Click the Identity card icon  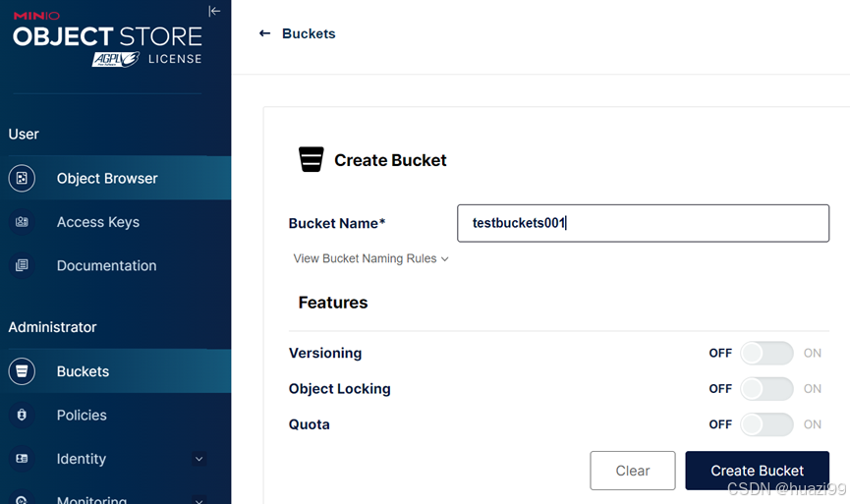pyautogui.click(x=22, y=459)
